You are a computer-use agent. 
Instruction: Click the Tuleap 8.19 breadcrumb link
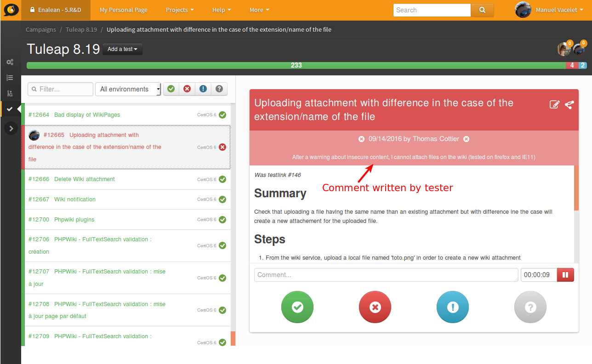[81, 29]
